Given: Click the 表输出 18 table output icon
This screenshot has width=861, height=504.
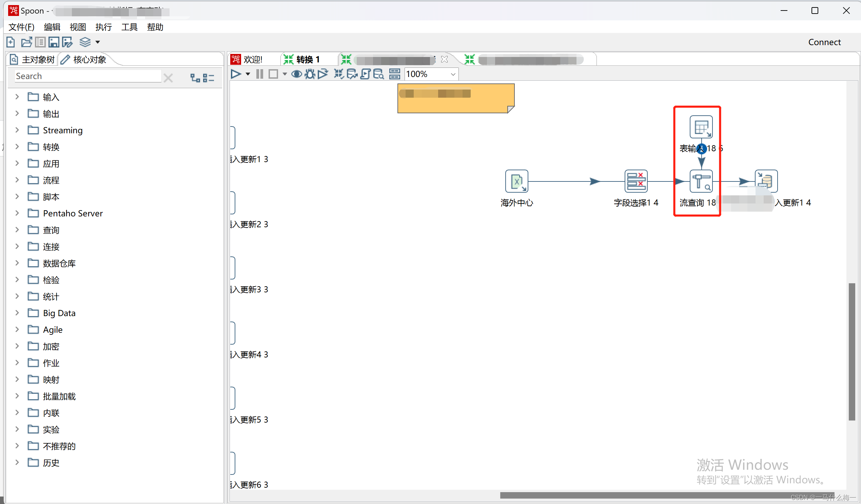Looking at the screenshot, I should click(x=701, y=126).
